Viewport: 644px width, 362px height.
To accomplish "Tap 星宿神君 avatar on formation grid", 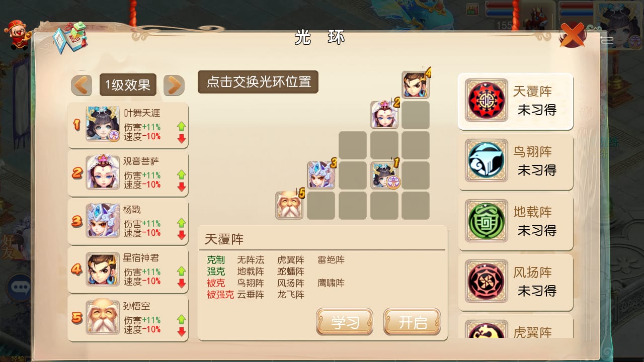I will point(415,84).
